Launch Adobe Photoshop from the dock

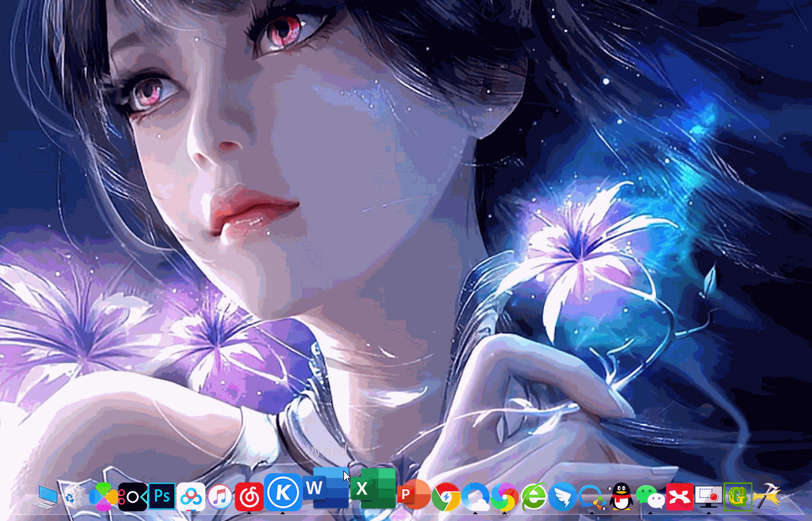click(162, 497)
